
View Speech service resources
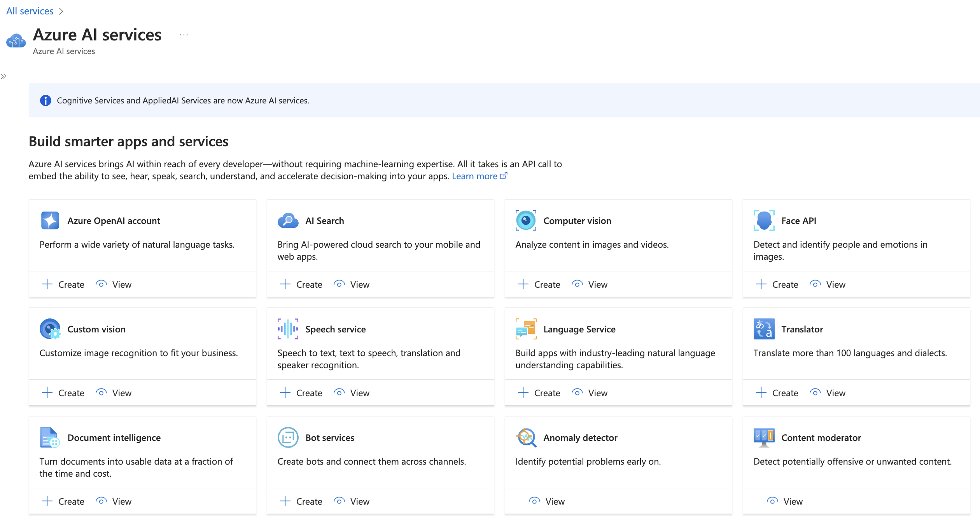click(352, 393)
